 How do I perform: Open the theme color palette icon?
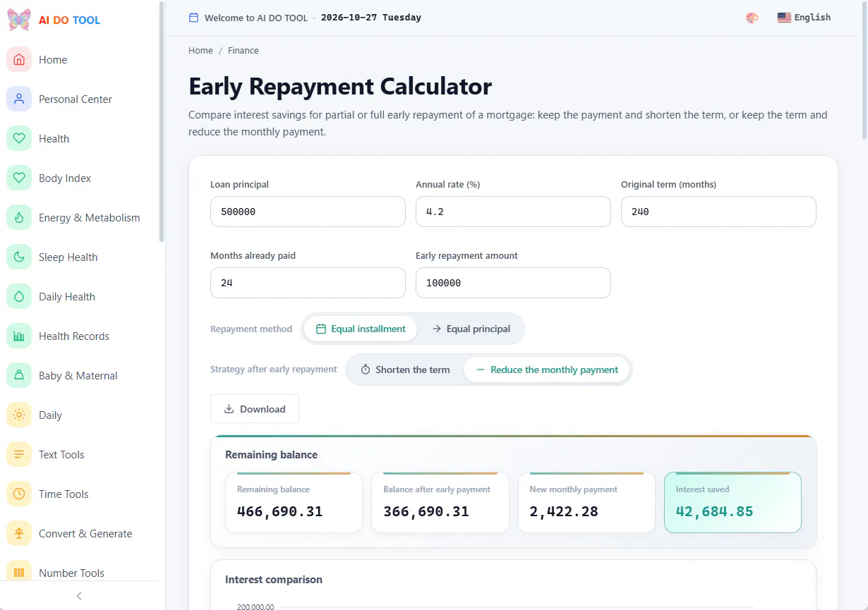point(752,18)
